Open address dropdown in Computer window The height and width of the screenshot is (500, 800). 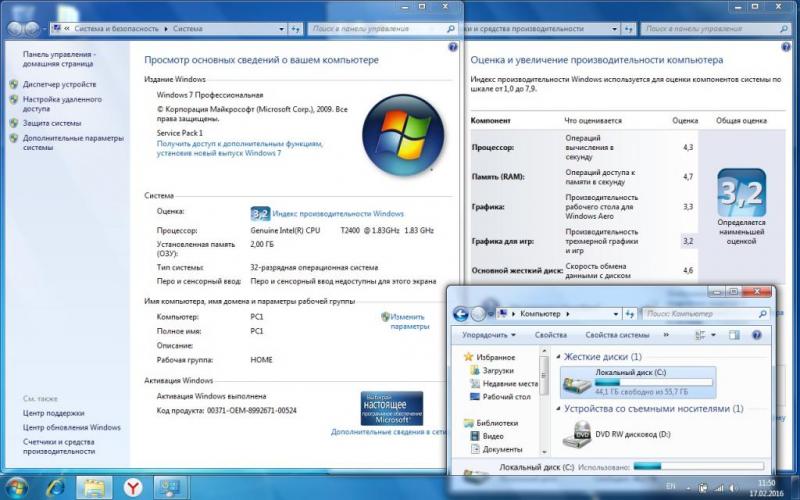click(x=616, y=314)
